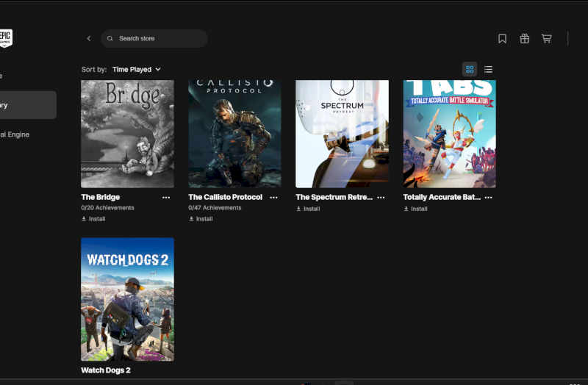Click the Watch Dogs 2 title
The height and width of the screenshot is (385, 588).
106,370
